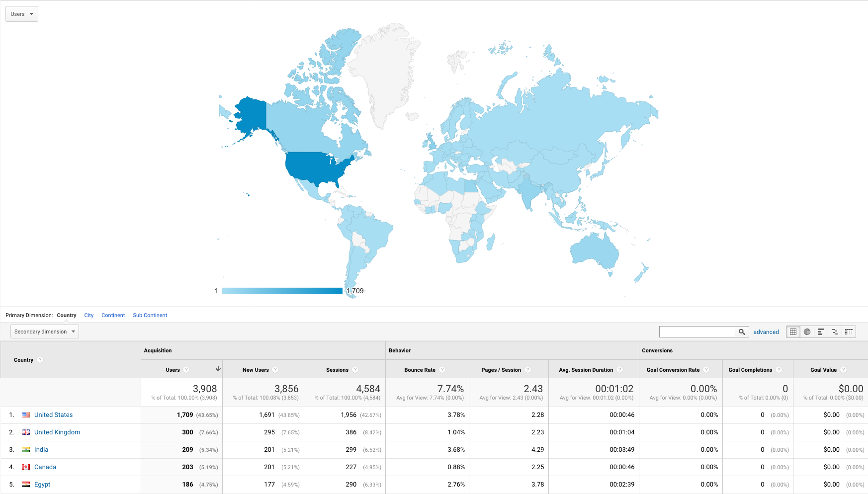
Task: Click the help icon next to Sessions column
Action: coord(355,370)
